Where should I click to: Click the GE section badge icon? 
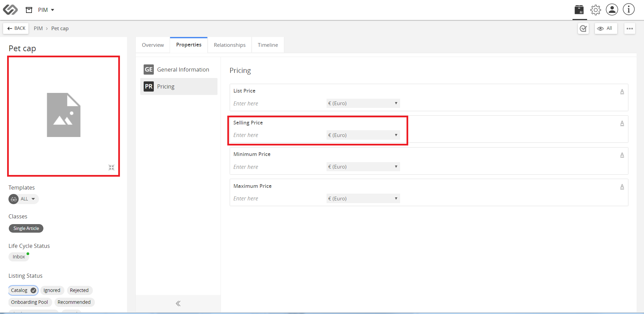pyautogui.click(x=149, y=70)
